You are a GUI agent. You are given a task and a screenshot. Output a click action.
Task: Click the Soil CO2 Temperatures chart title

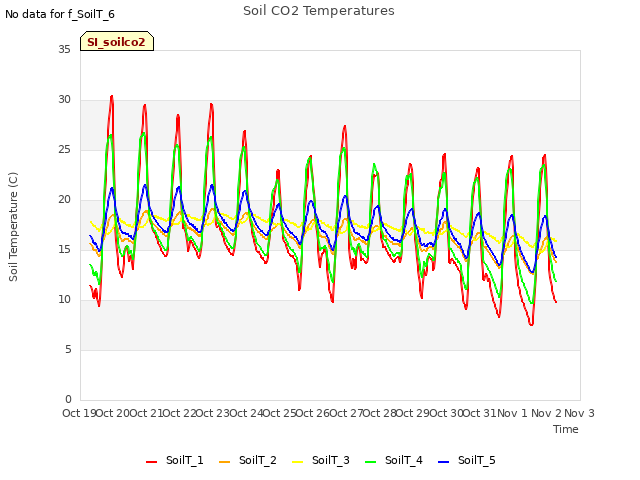click(319, 11)
